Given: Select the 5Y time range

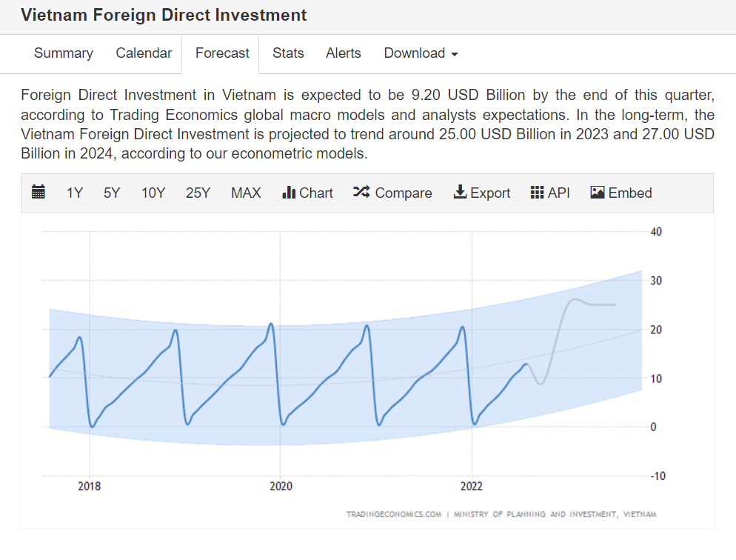Looking at the screenshot, I should coord(112,193).
